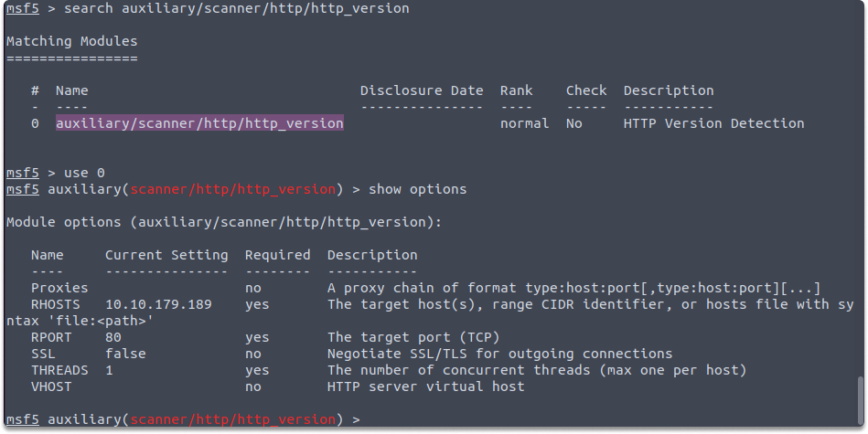Viewport: 868px width, 434px height.
Task: Click the 'Disclosure Date' column header
Action: tap(422, 90)
